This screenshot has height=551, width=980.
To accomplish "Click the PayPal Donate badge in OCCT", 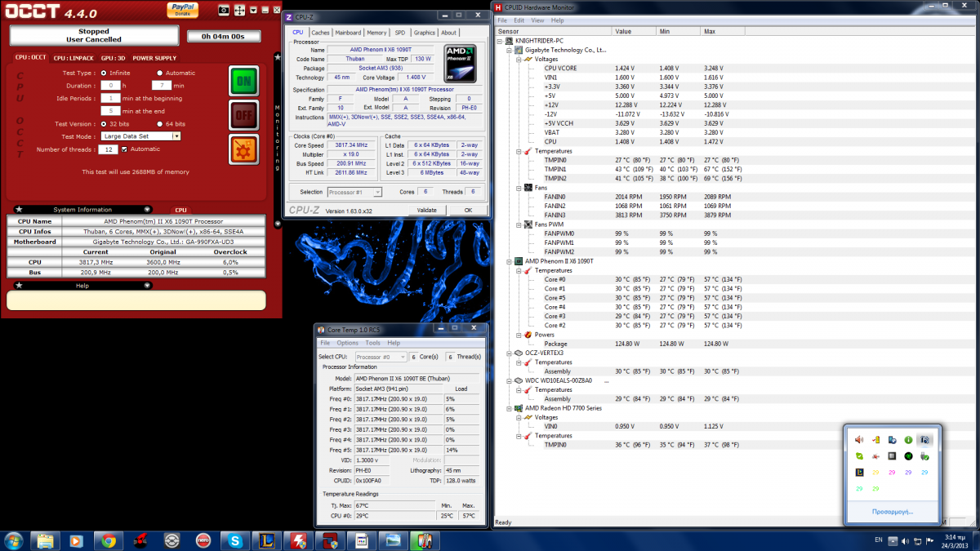I will point(181,9).
